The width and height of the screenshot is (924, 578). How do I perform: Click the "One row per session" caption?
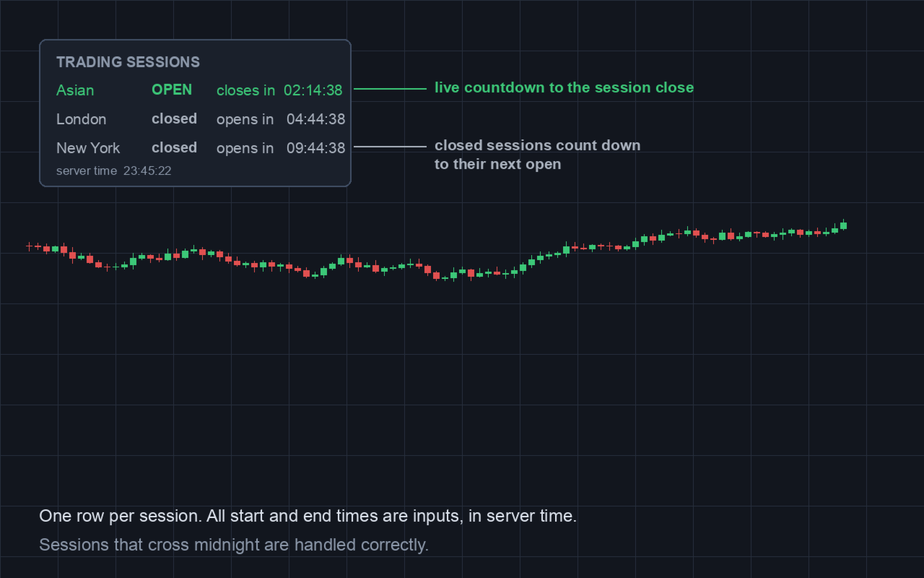pyautogui.click(x=308, y=517)
